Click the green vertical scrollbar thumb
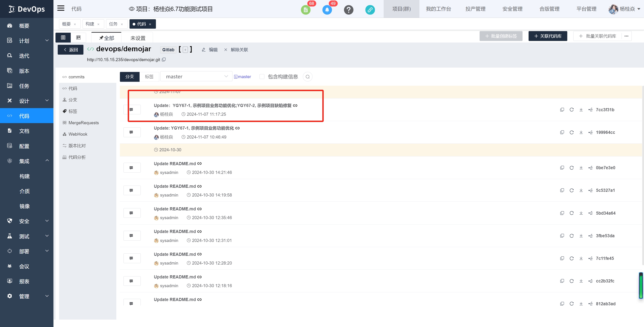Screen dimensions: 644x327 [641, 285]
